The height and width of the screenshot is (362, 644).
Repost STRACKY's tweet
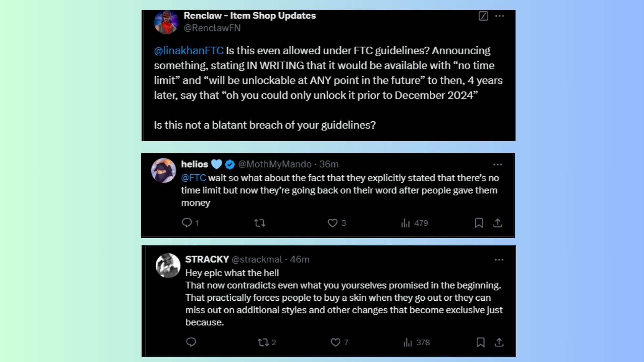coord(263,342)
